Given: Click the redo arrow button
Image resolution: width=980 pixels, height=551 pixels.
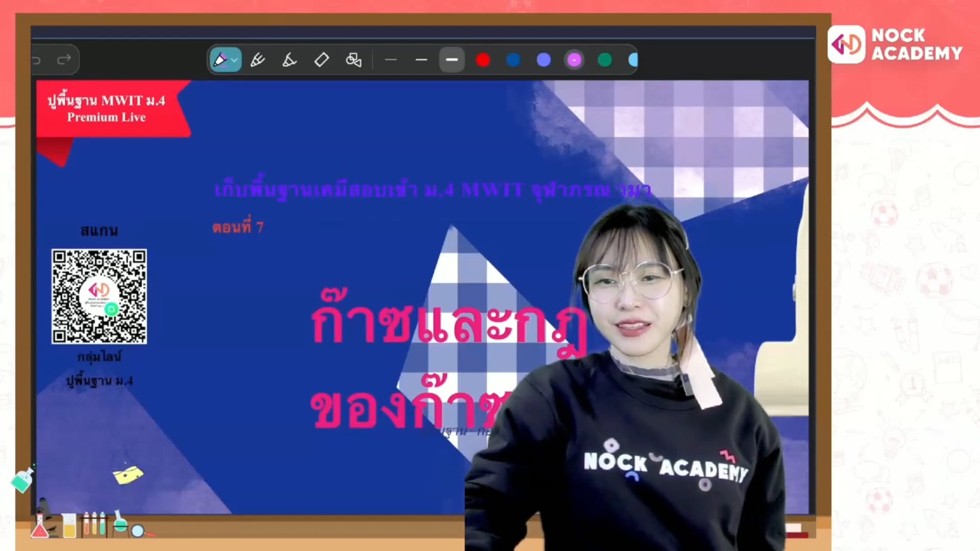Looking at the screenshot, I should tap(64, 60).
